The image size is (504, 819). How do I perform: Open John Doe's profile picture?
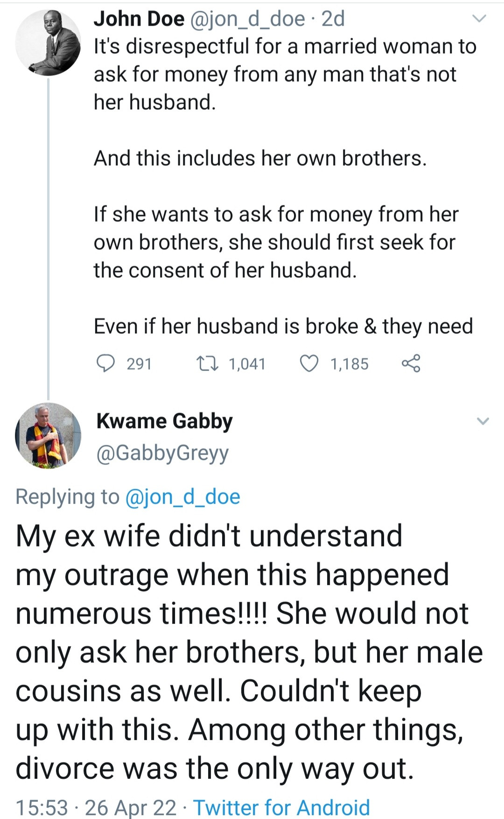[x=48, y=42]
